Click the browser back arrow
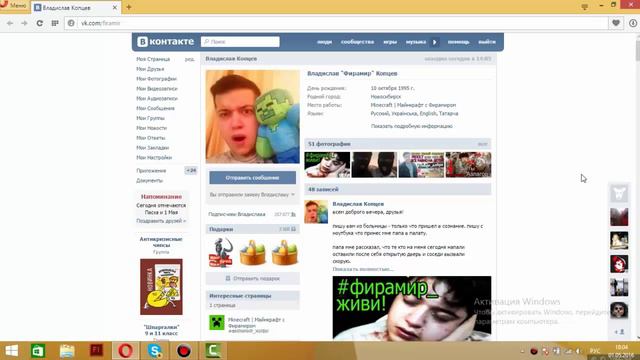Screen dimensions: 640x360 (x=10, y=23)
